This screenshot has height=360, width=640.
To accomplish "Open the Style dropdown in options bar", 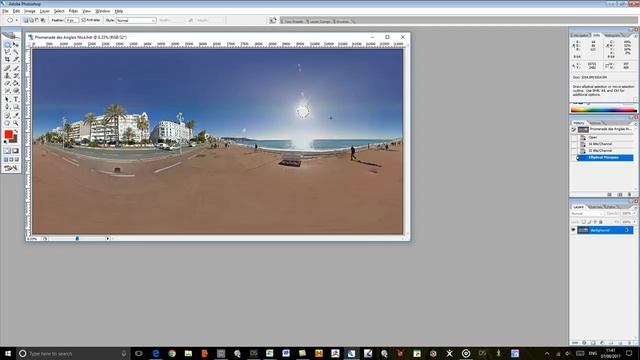I will pyautogui.click(x=136, y=20).
